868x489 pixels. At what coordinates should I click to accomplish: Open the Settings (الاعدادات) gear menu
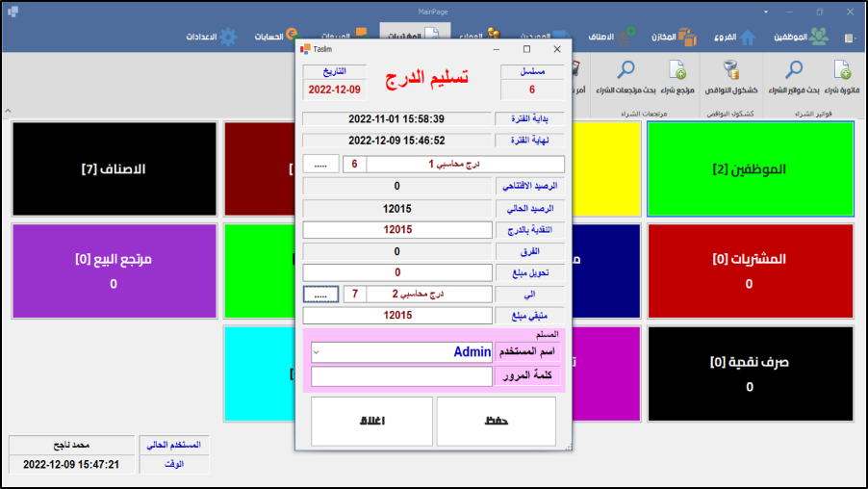[x=214, y=37]
